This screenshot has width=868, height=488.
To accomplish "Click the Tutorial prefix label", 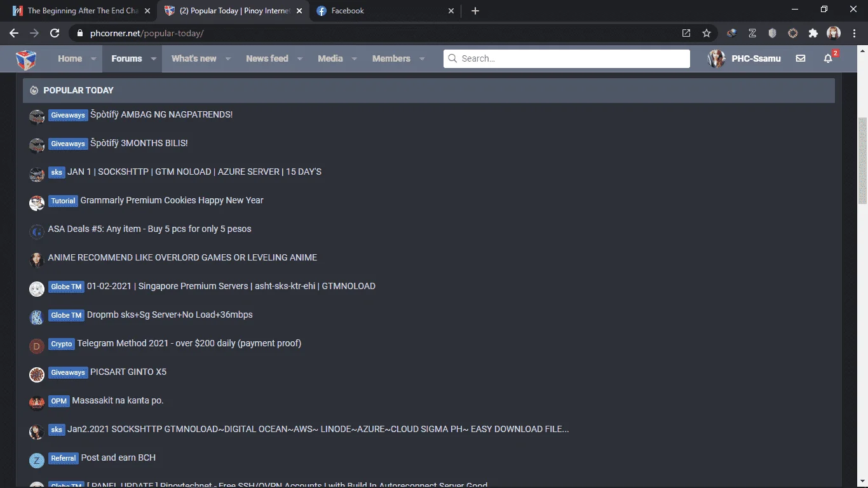I will tap(63, 201).
